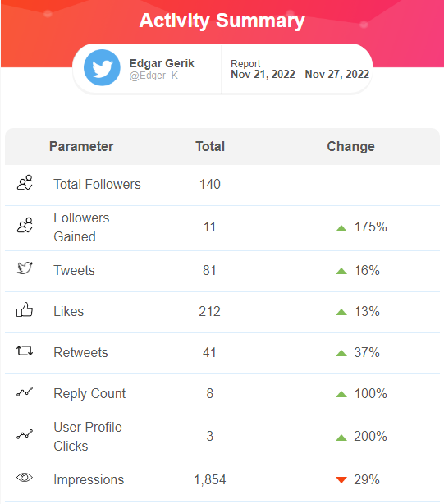Click the Reply Count line-graph icon
Viewport: 444px width, 504px height.
tap(25, 392)
